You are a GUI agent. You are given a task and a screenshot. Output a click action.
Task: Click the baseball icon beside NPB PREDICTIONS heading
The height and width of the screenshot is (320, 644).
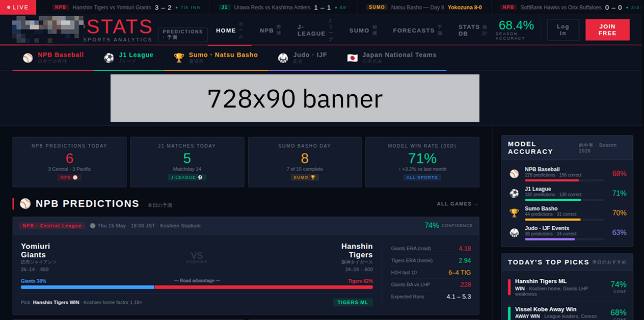[25, 204]
